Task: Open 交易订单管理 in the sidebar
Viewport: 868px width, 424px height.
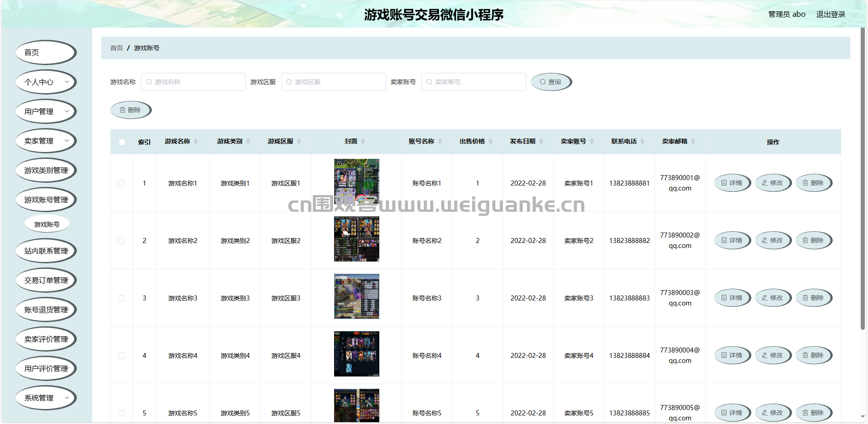Action: pos(46,280)
